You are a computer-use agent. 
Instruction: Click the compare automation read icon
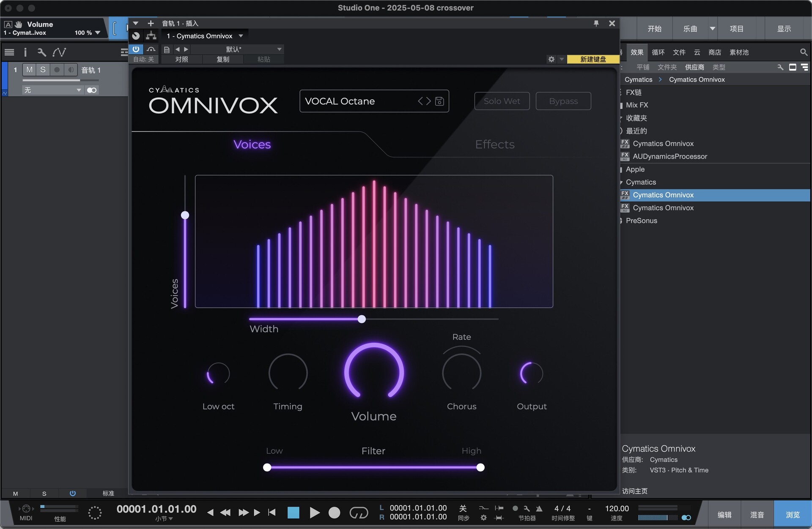click(151, 49)
